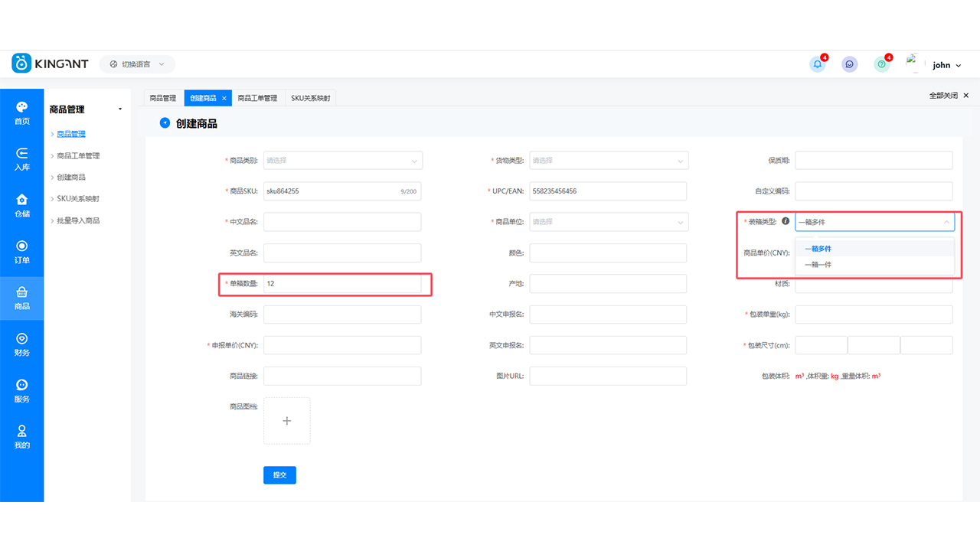Open the 仓储 sidebar section

(x=22, y=205)
